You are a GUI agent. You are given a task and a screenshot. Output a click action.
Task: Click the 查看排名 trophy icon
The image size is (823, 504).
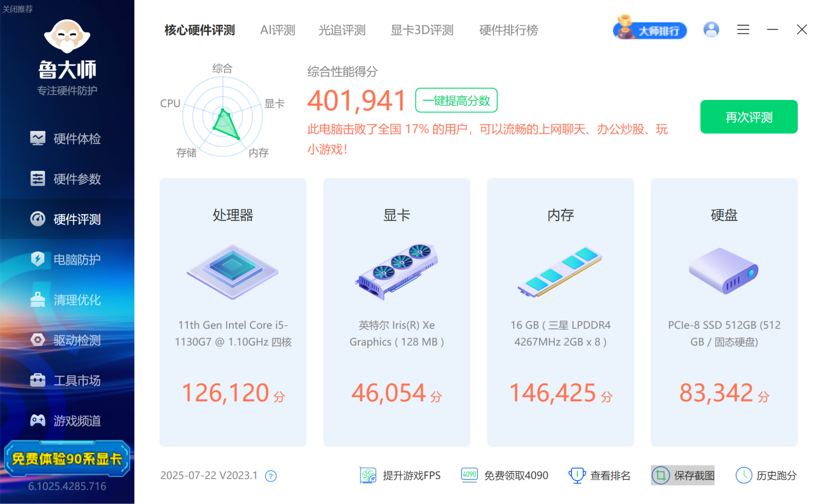coord(577,475)
